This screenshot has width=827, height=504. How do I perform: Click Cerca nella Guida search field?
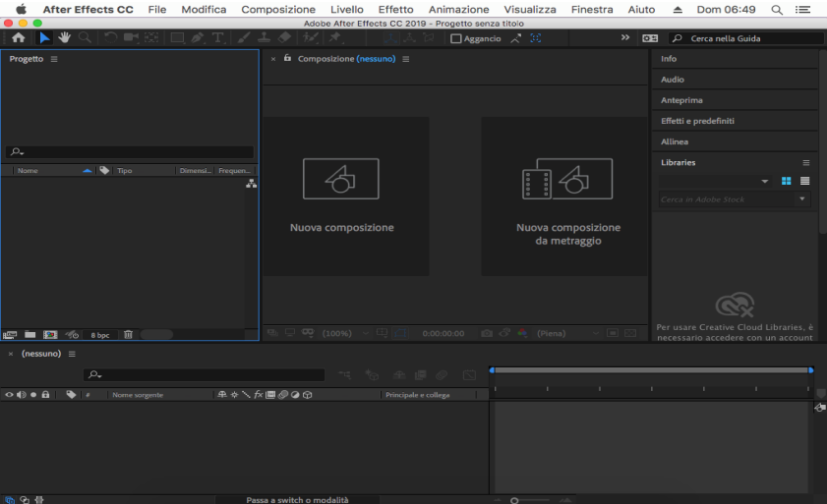click(x=745, y=38)
